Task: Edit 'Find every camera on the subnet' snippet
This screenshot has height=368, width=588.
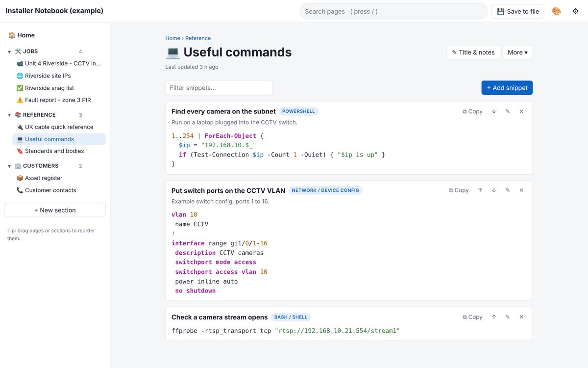Action: [508, 111]
